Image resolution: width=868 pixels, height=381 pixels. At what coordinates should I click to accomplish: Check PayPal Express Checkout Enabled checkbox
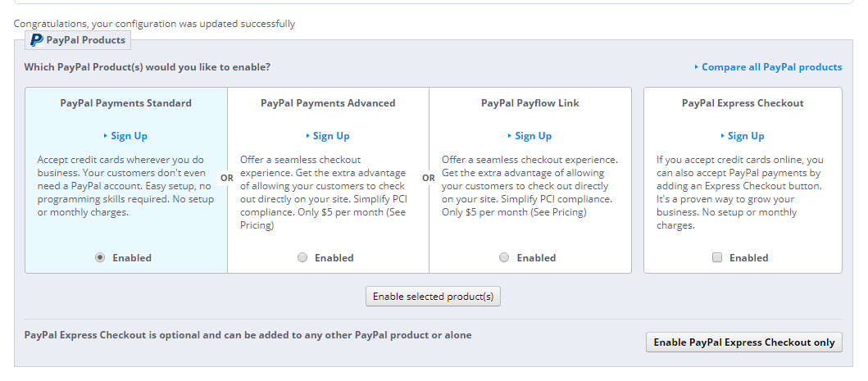click(x=717, y=257)
